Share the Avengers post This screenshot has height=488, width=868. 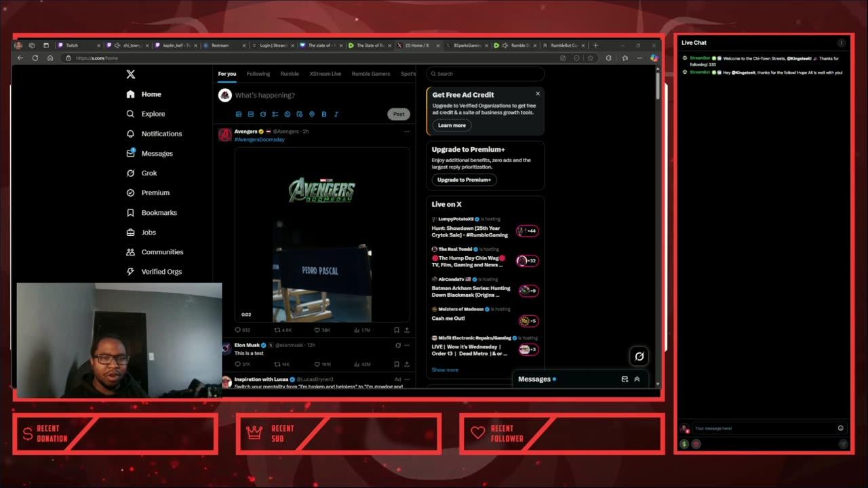pyautogui.click(x=407, y=330)
